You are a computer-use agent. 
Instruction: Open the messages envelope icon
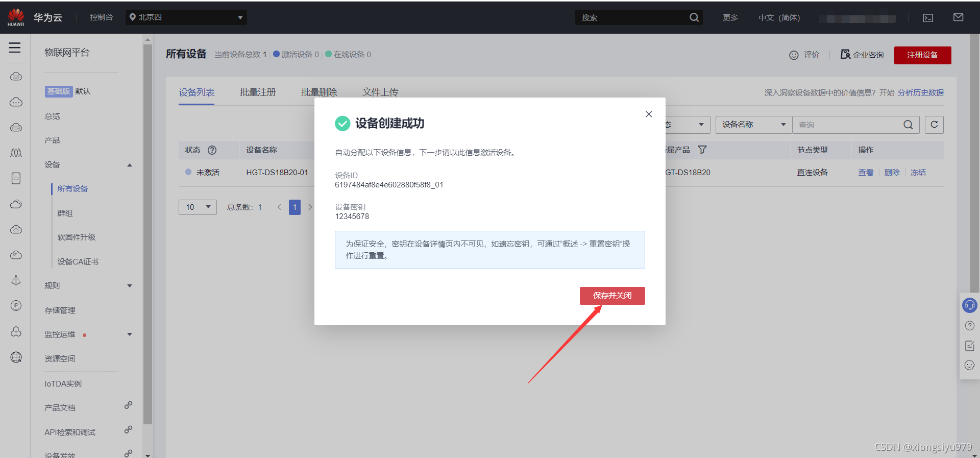point(958,17)
